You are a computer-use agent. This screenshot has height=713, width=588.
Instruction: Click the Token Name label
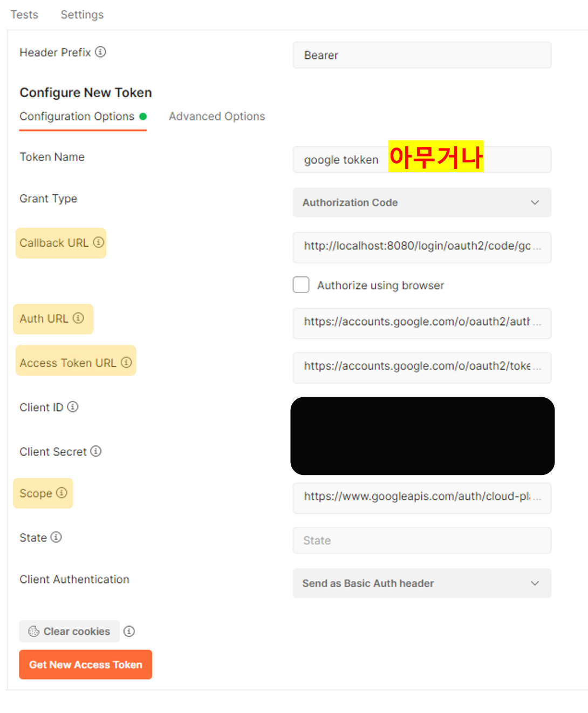click(52, 157)
